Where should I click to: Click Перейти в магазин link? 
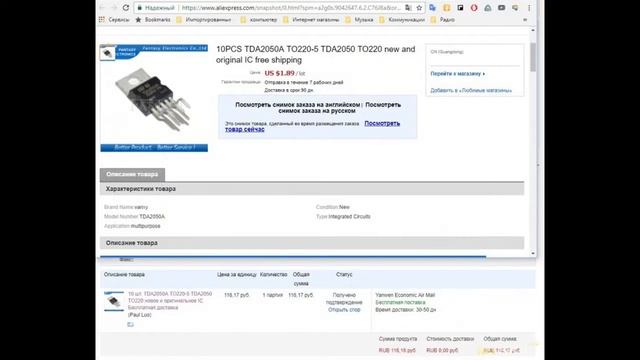[x=458, y=74]
